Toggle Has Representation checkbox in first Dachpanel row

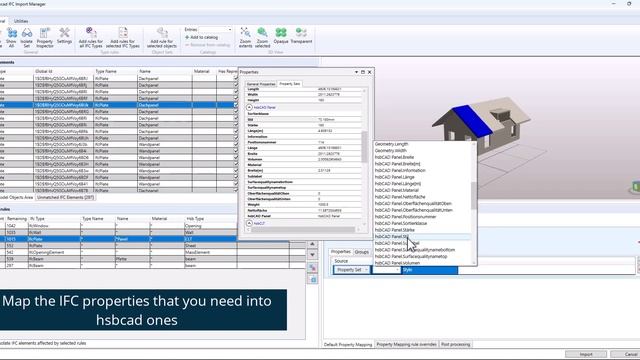pos(236,78)
